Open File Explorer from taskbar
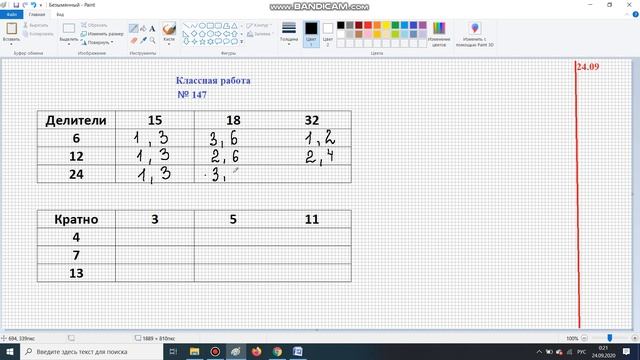This screenshot has width=640, height=360. [x=194, y=351]
